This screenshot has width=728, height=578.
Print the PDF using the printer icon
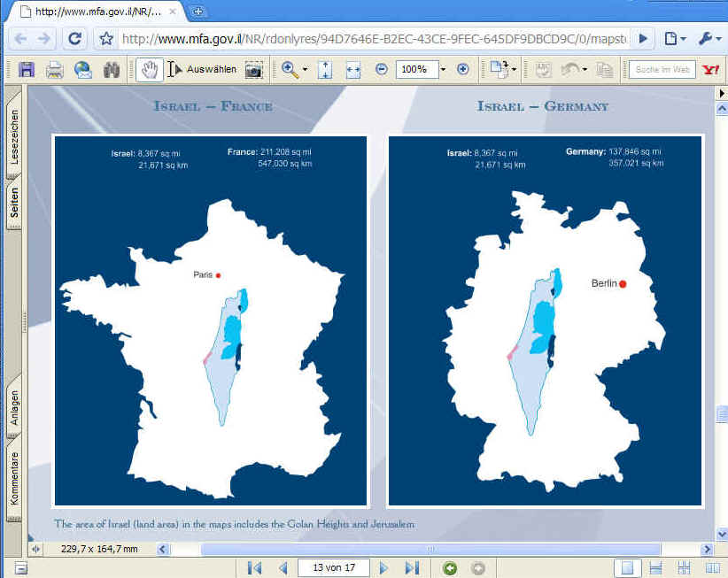(x=55, y=69)
